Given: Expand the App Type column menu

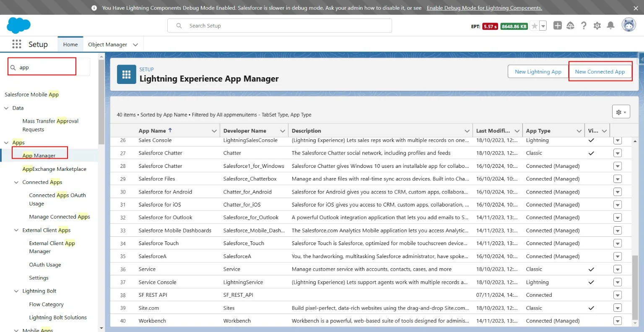Looking at the screenshot, I should tap(579, 131).
